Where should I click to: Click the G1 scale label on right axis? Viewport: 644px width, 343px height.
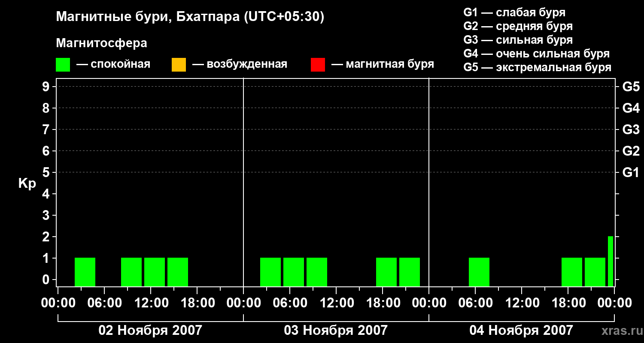click(631, 172)
